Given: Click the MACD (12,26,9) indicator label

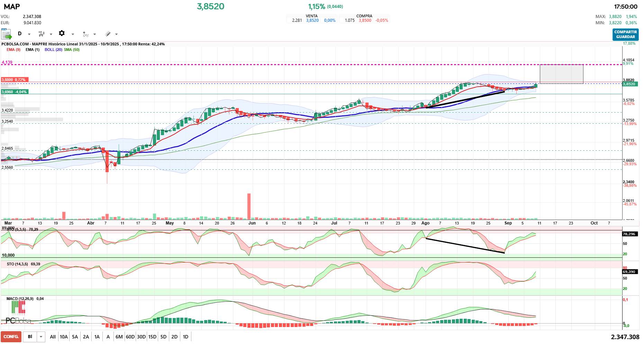Looking at the screenshot, I should coord(20,299).
